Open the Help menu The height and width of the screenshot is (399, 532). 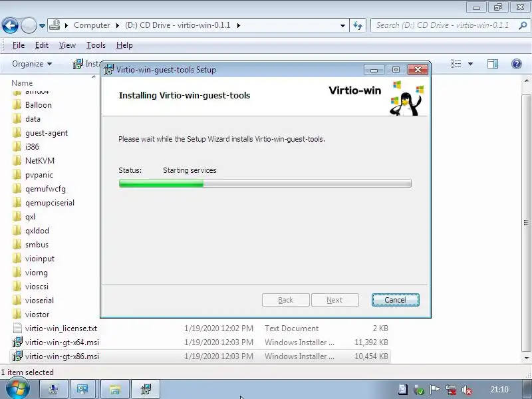click(x=124, y=45)
